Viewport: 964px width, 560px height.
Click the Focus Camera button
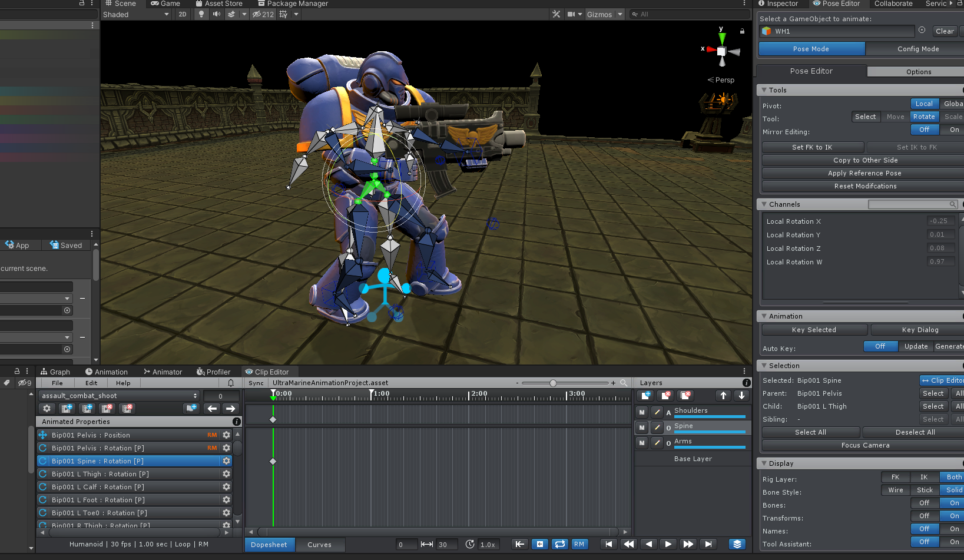(x=865, y=445)
